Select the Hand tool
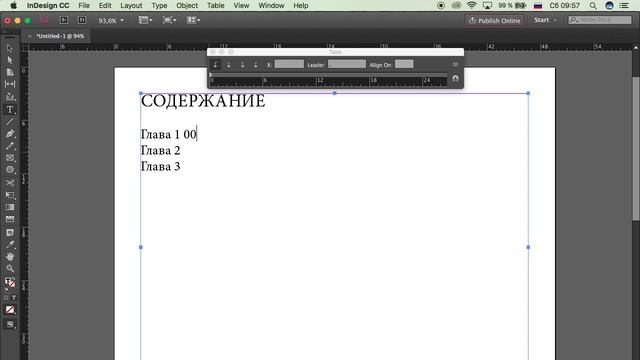Screen dimensions: 640x360 click(x=10, y=257)
